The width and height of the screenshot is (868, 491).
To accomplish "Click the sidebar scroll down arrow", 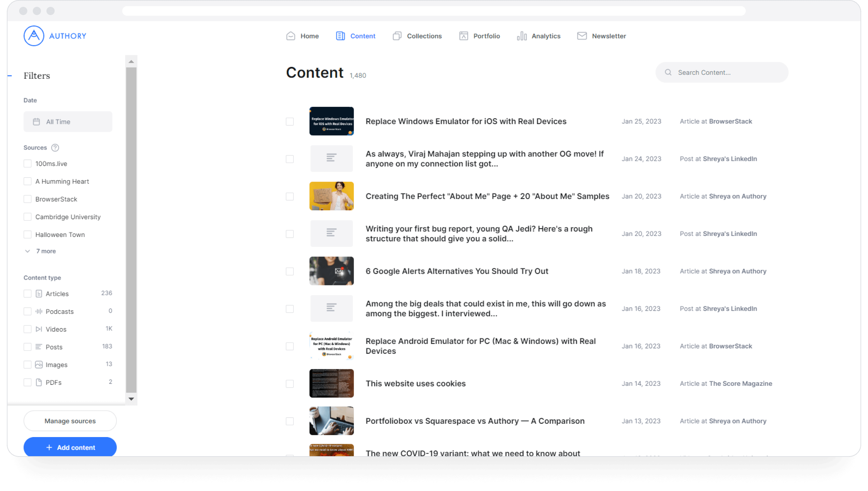I will click(131, 399).
